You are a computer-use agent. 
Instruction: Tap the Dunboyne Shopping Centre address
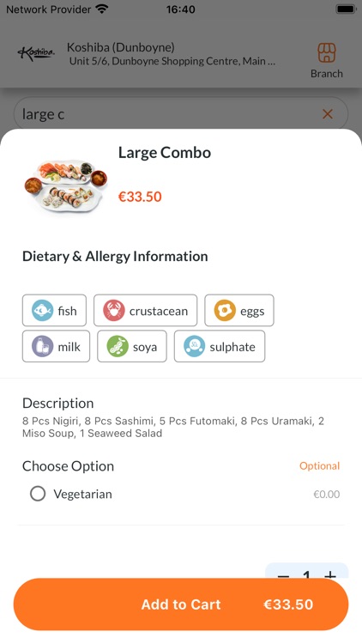tap(172, 62)
